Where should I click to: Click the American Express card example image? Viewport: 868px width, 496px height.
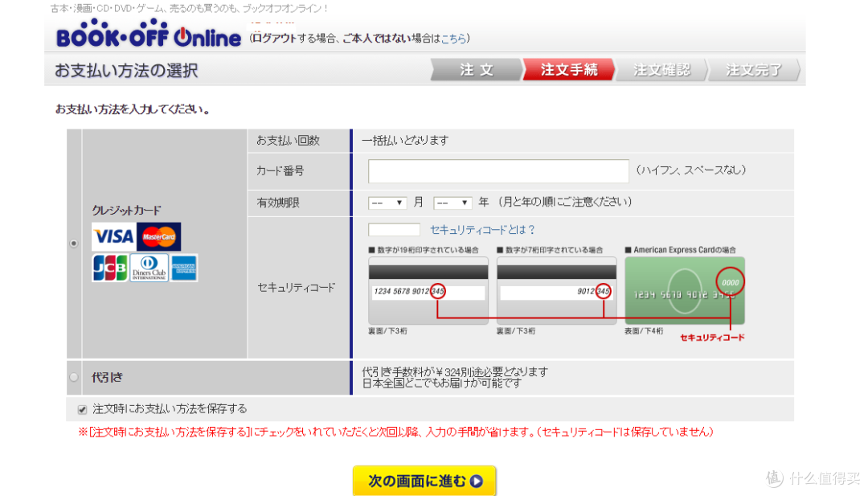tap(685, 290)
